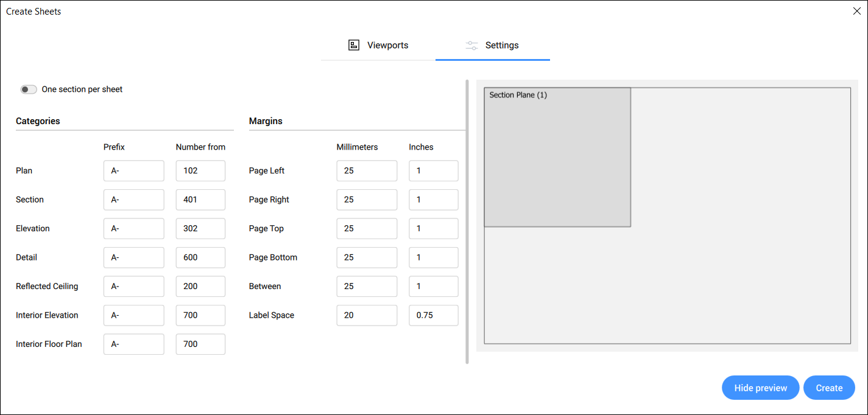Edit the Plan prefix field
The image size is (868, 415).
[133, 171]
